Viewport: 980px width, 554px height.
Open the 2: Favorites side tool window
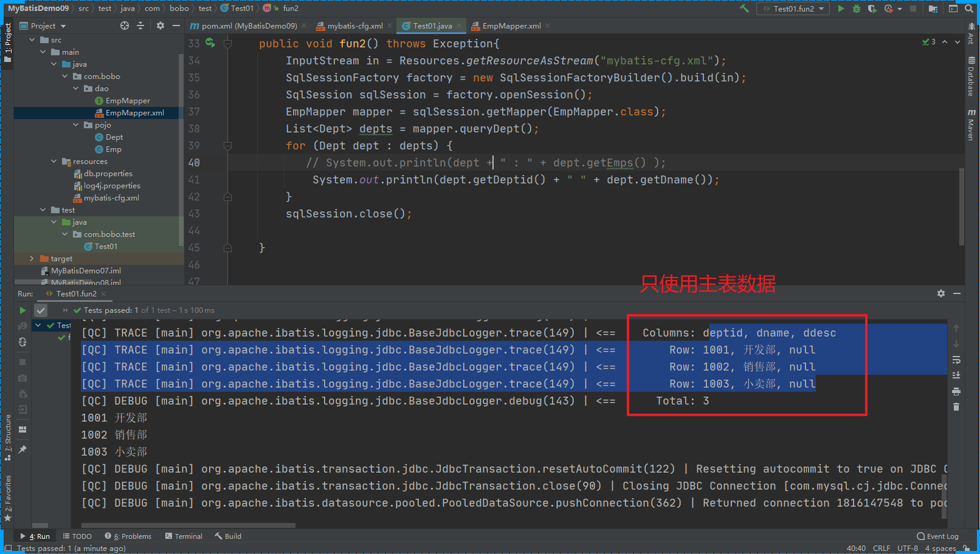tap(8, 498)
